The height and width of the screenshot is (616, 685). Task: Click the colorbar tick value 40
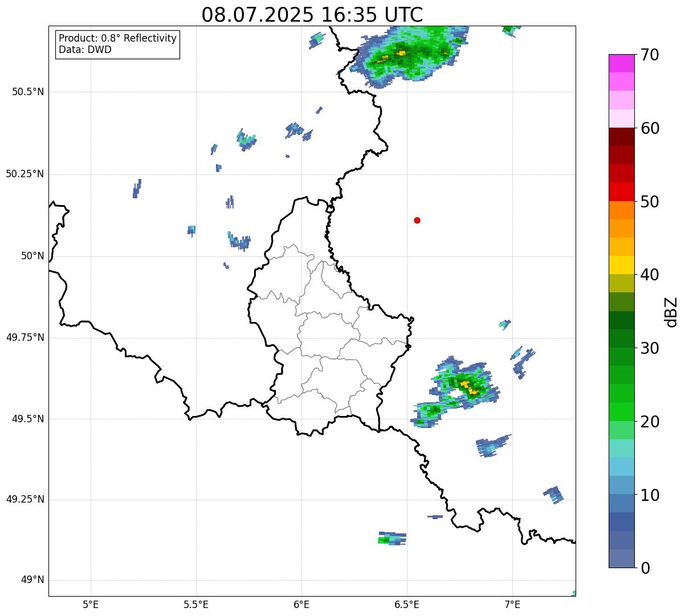(650, 275)
